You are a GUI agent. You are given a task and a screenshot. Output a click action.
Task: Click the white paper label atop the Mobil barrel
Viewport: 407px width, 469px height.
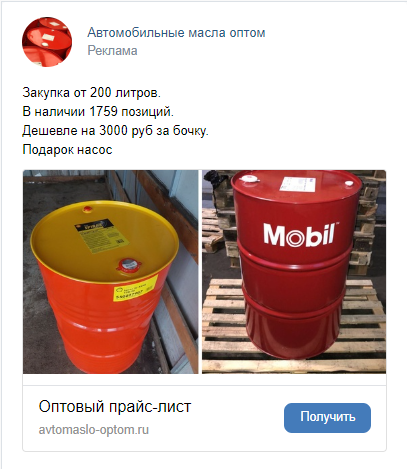tap(299, 184)
